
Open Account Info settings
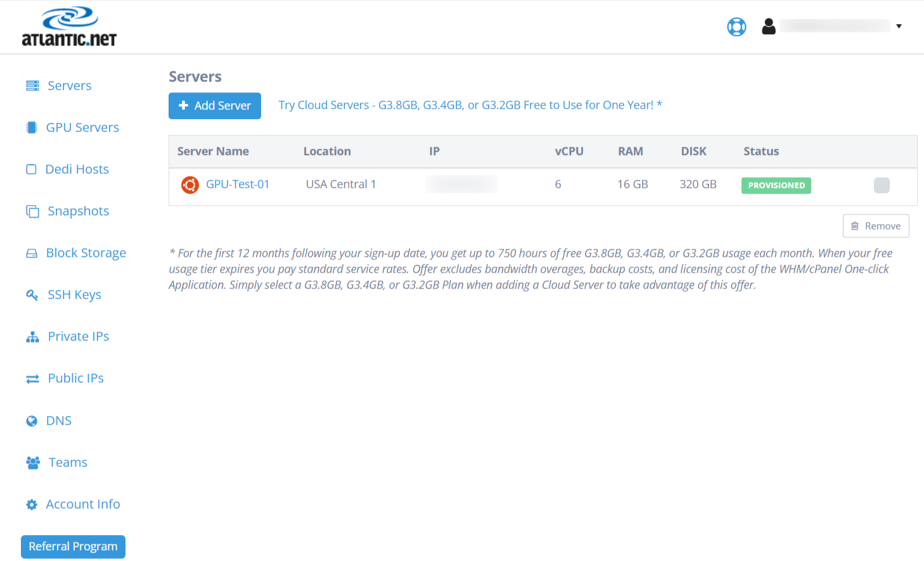[83, 504]
